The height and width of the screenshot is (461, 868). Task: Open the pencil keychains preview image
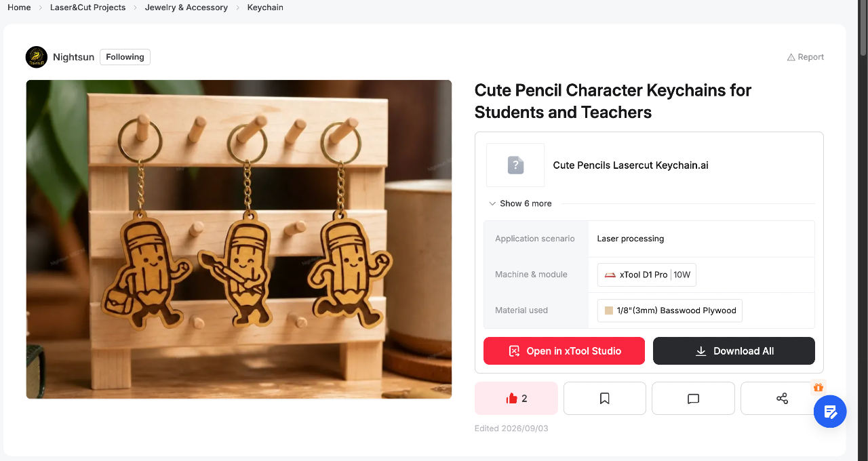239,239
